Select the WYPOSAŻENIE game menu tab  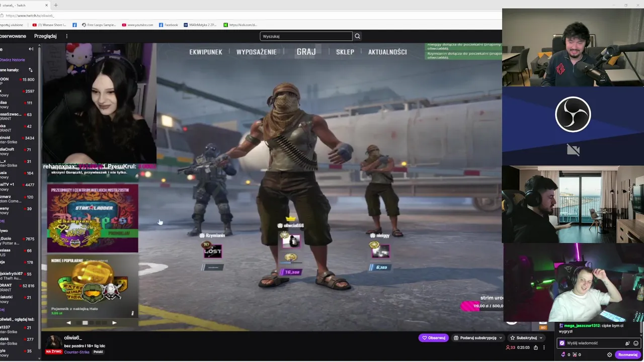point(256,52)
